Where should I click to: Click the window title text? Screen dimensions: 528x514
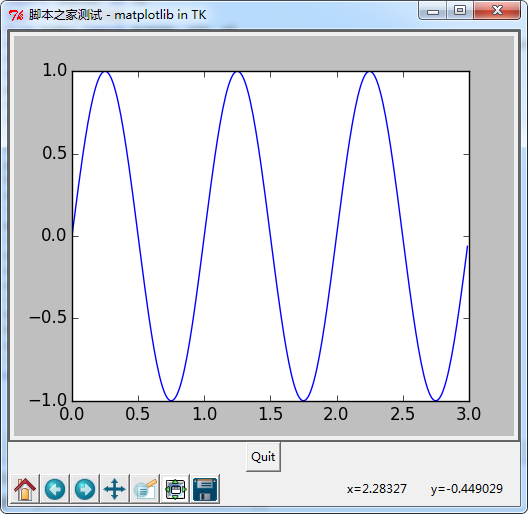118,15
